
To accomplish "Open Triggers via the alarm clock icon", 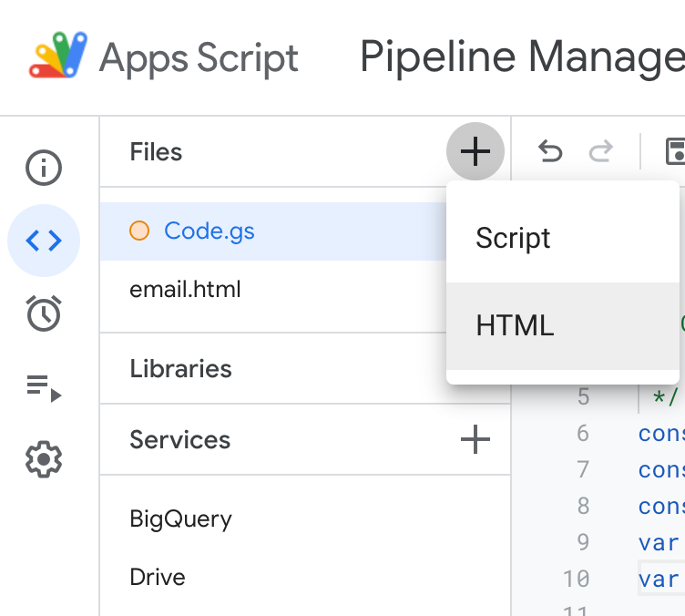I will 44,313.
